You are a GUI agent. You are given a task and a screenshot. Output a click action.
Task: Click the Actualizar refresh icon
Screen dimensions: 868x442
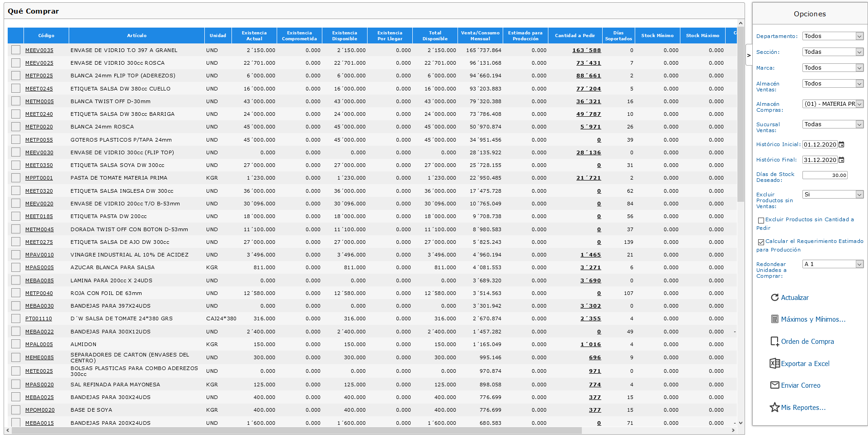[774, 297]
